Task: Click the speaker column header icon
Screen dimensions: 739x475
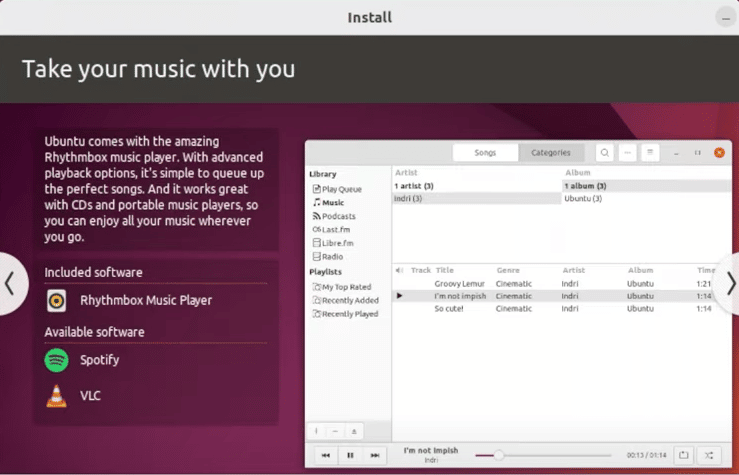Action: [399, 270]
